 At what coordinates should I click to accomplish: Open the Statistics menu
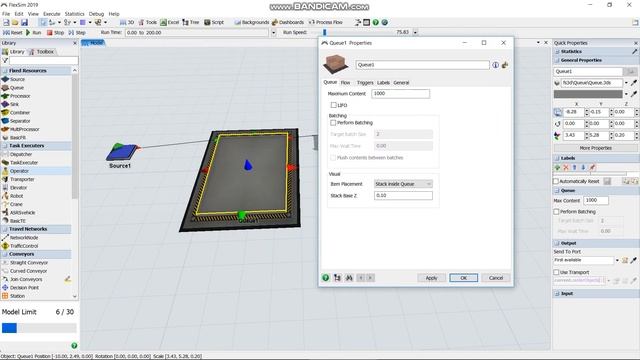tap(74, 14)
